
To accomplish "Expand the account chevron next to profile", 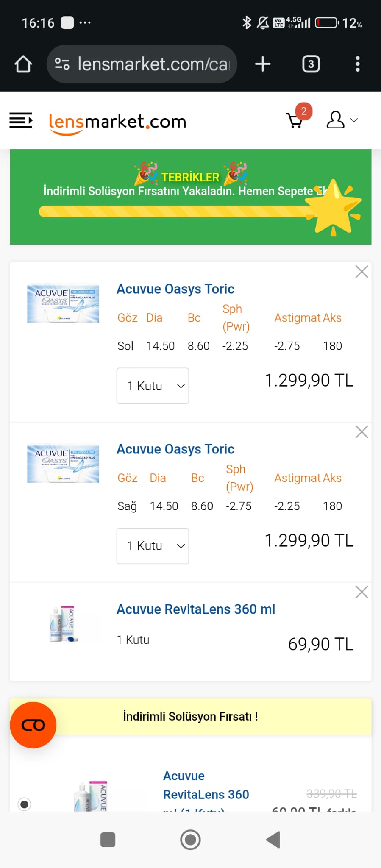I will point(354,120).
